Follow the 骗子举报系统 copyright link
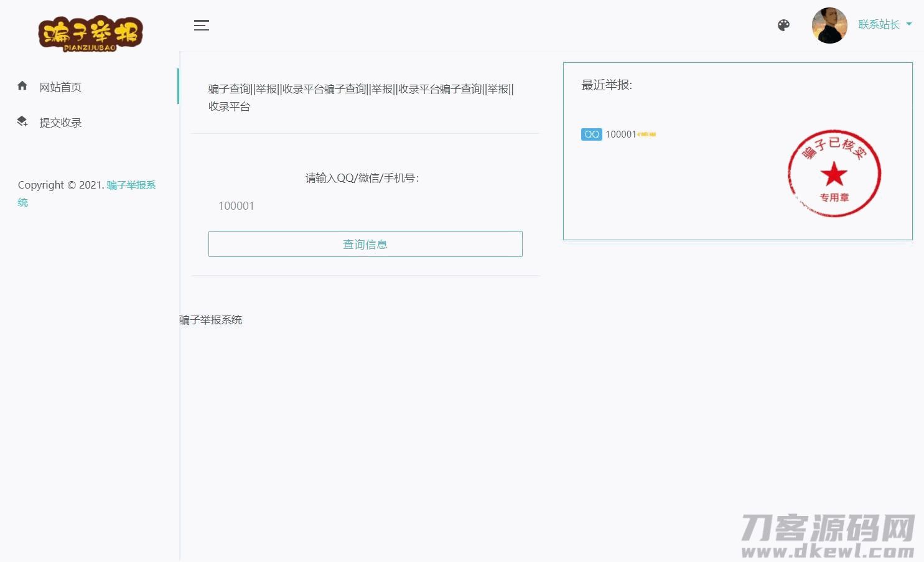 tap(131, 185)
